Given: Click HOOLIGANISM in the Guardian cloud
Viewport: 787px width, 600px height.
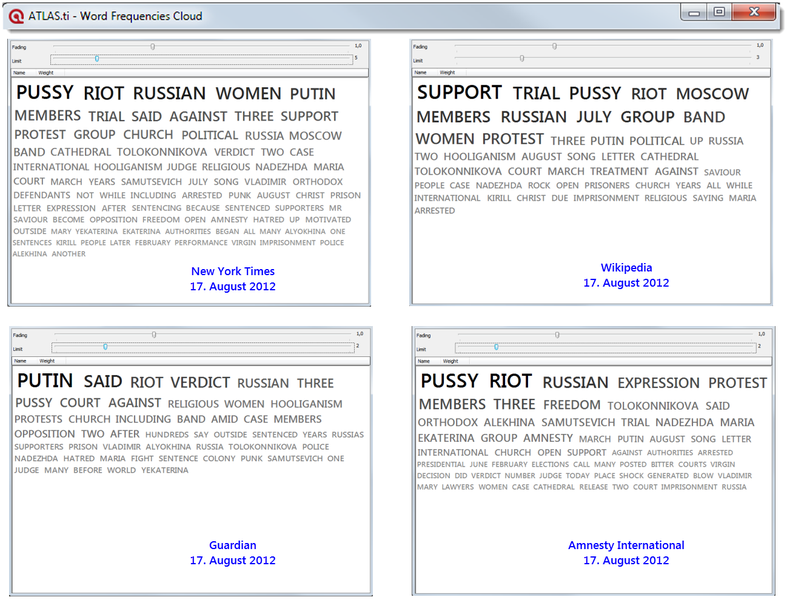Looking at the screenshot, I should [306, 404].
